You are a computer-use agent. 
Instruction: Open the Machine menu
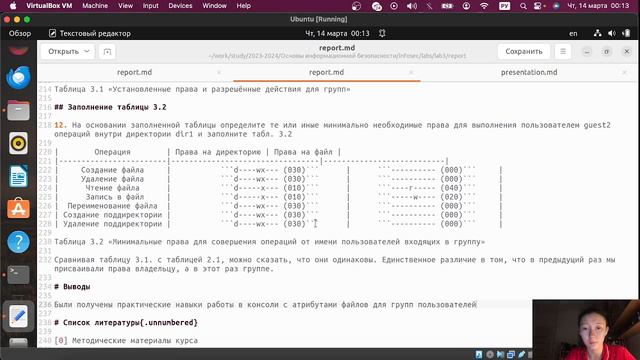click(95, 6)
